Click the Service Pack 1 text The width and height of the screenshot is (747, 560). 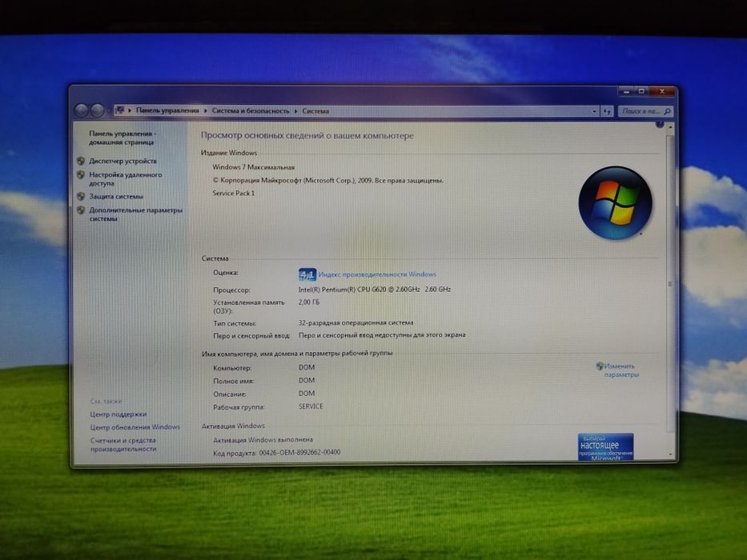pos(234,194)
